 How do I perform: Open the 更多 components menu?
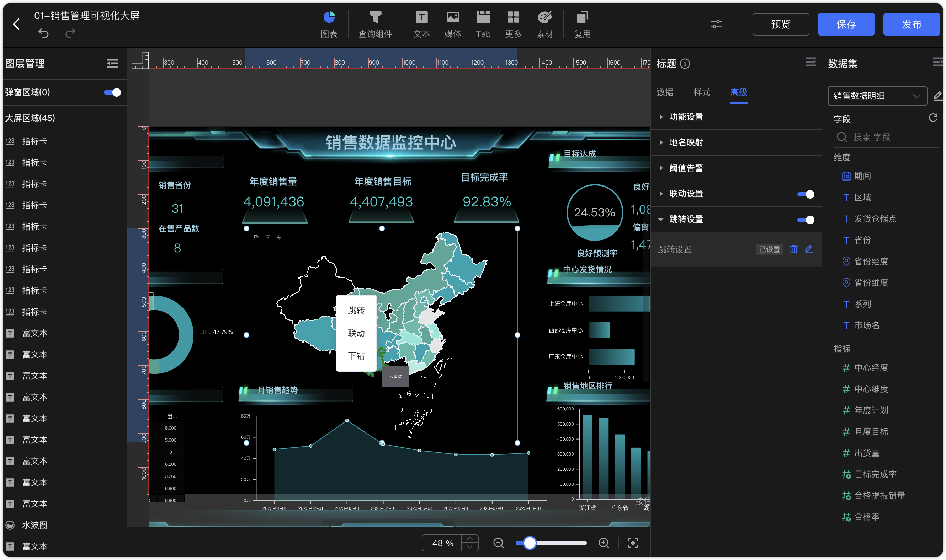click(x=513, y=24)
